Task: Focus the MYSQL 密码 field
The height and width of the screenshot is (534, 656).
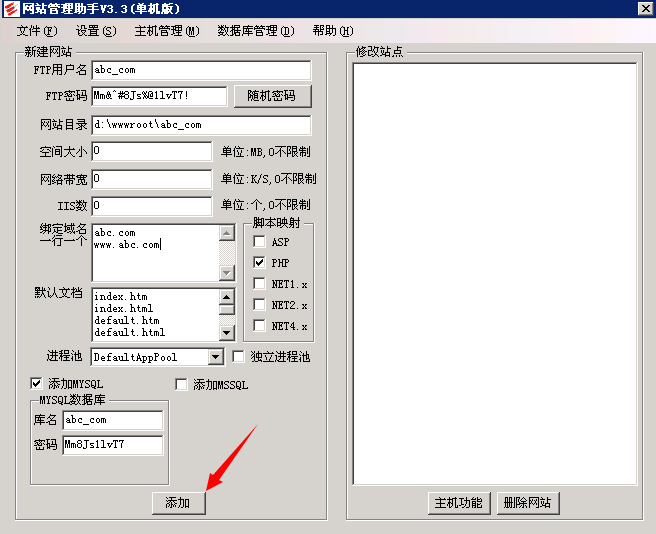Action: pos(113,445)
